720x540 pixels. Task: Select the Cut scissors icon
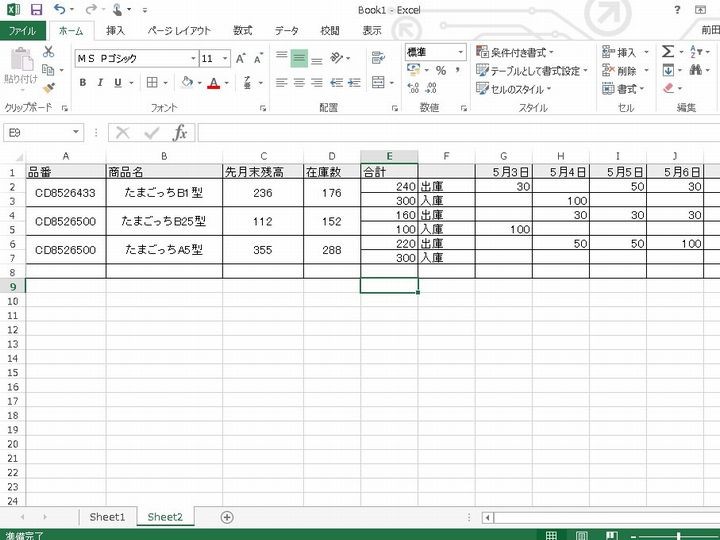click(47, 51)
